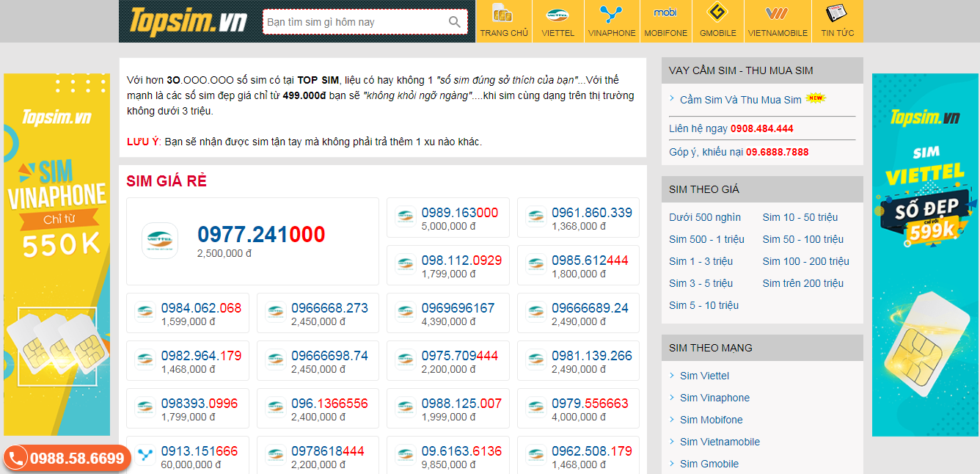Click the search box for SIM numbers

(355, 22)
